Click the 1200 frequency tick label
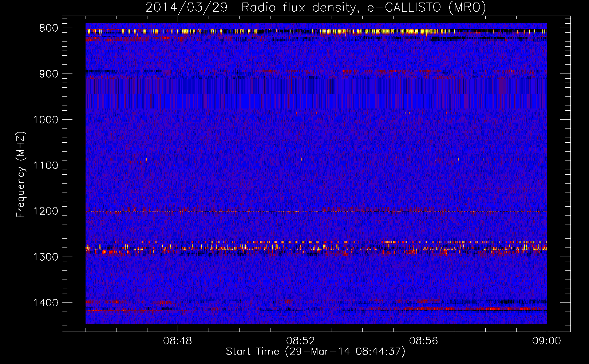 click(46, 211)
